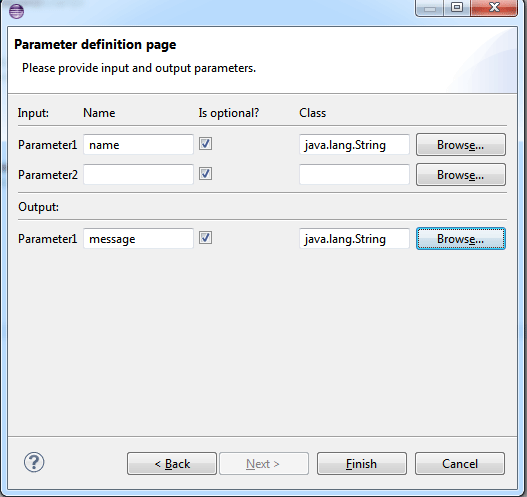The height and width of the screenshot is (497, 527).
Task: Focus output java.lang.String class field
Action: [354, 239]
